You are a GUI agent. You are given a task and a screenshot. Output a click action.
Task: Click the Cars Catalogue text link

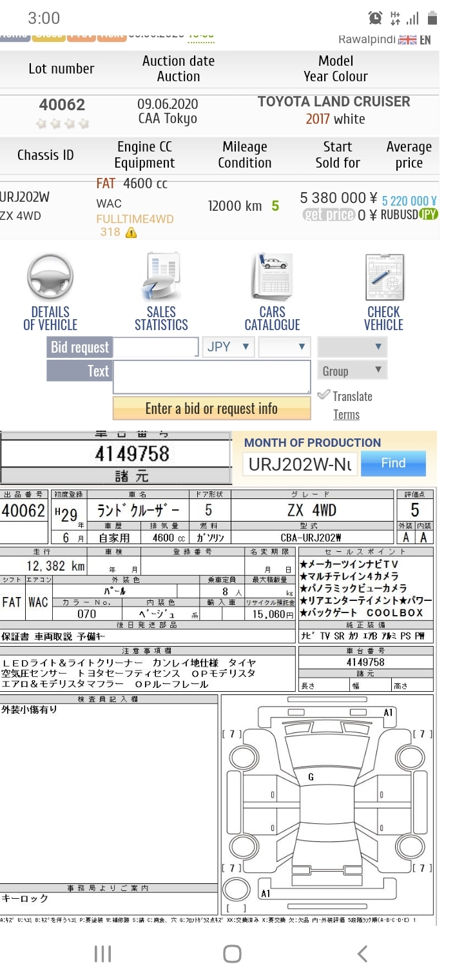pyautogui.click(x=272, y=318)
